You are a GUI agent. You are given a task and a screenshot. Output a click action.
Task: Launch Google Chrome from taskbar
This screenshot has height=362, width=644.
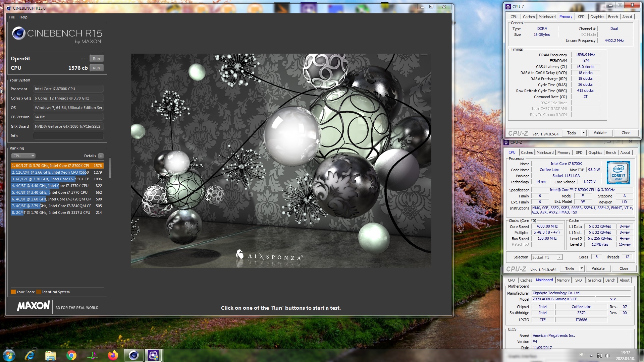coord(71,355)
